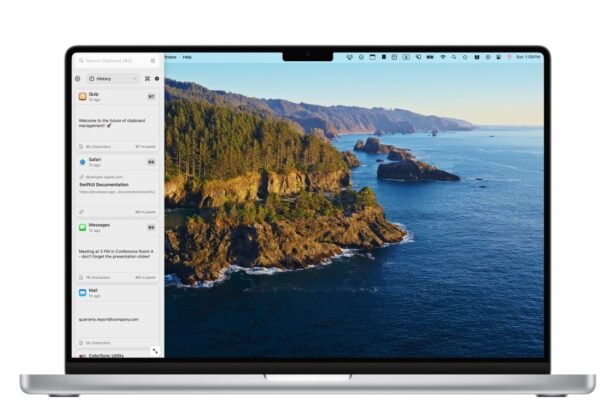Open Spotlight search magnifier in menu bar
The height and width of the screenshot is (410, 615).
454,57
